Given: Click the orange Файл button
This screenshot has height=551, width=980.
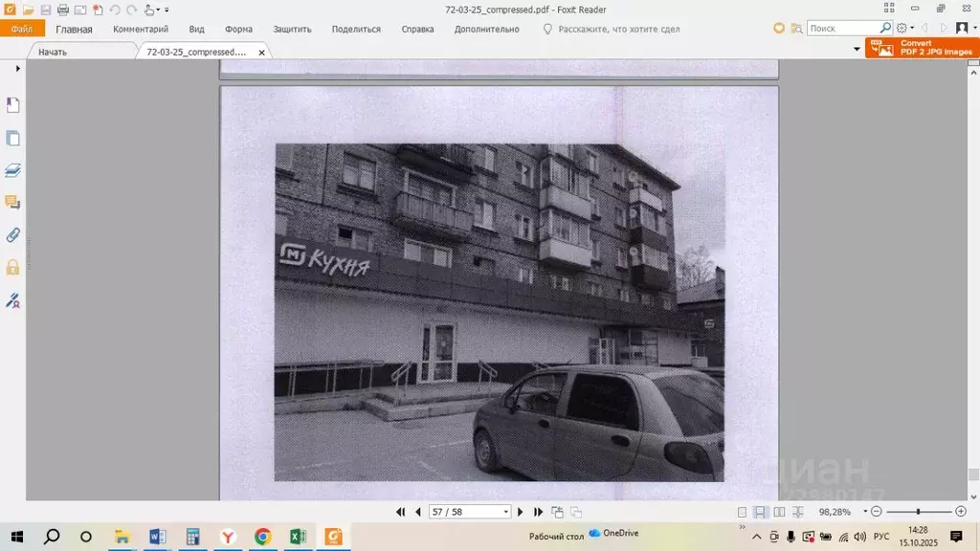Looking at the screenshot, I should (22, 30).
